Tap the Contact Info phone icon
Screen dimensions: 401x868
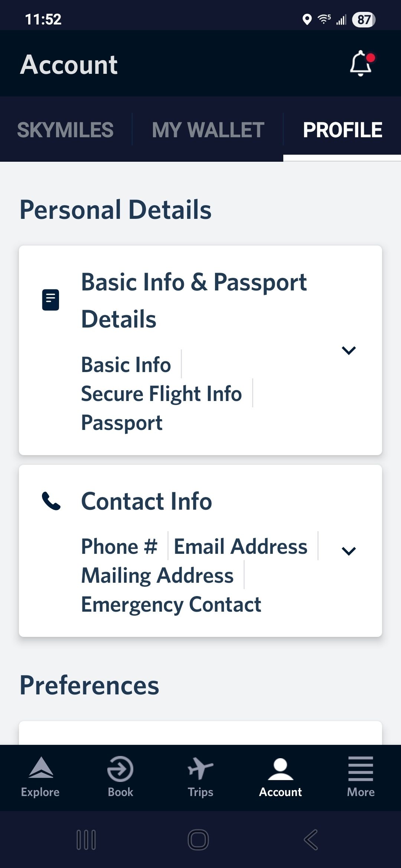(51, 501)
